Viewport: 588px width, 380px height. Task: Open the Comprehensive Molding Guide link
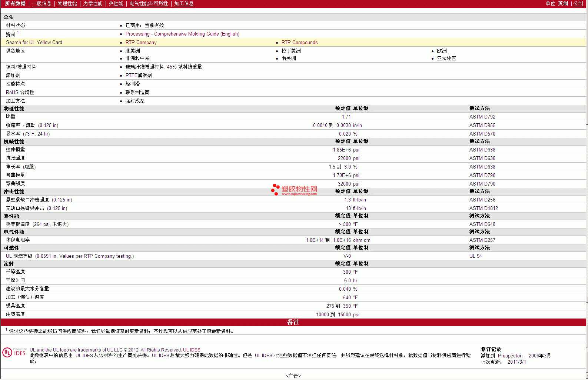(x=182, y=34)
